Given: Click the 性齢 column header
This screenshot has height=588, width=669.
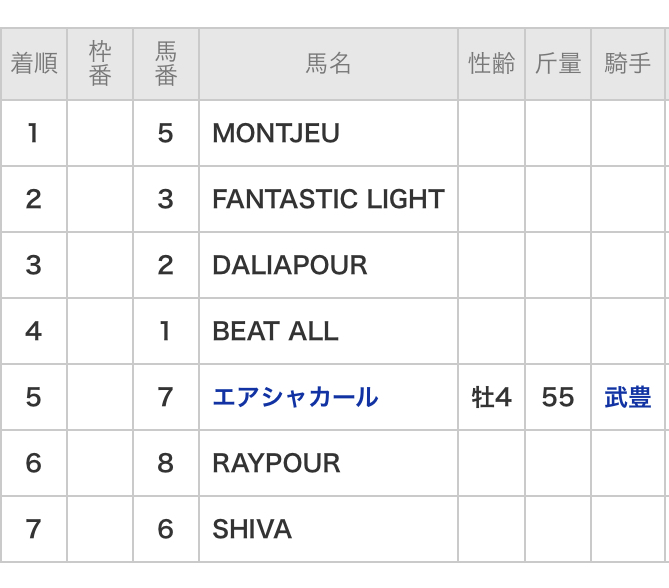Looking at the screenshot, I should (x=491, y=64).
